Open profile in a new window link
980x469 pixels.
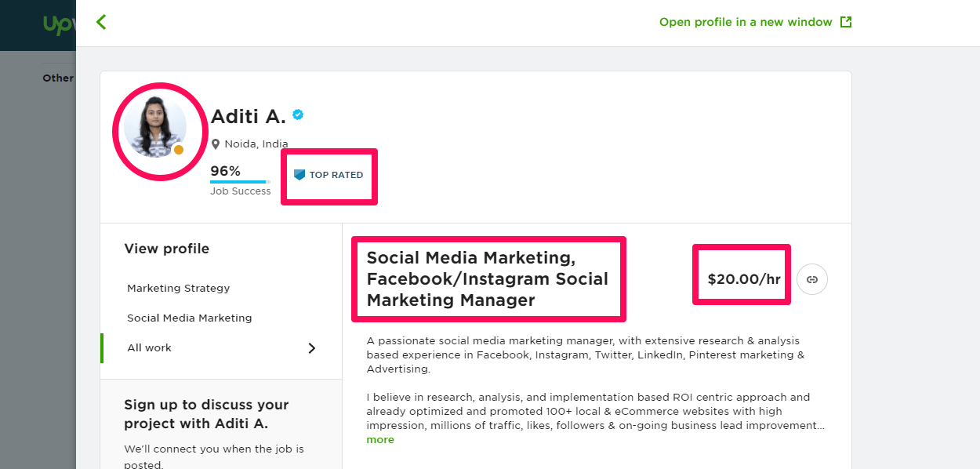(x=745, y=22)
